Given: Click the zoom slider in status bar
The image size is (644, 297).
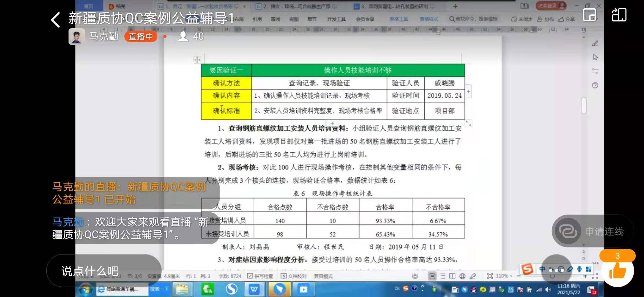Looking at the screenshot, I should click(552, 276).
